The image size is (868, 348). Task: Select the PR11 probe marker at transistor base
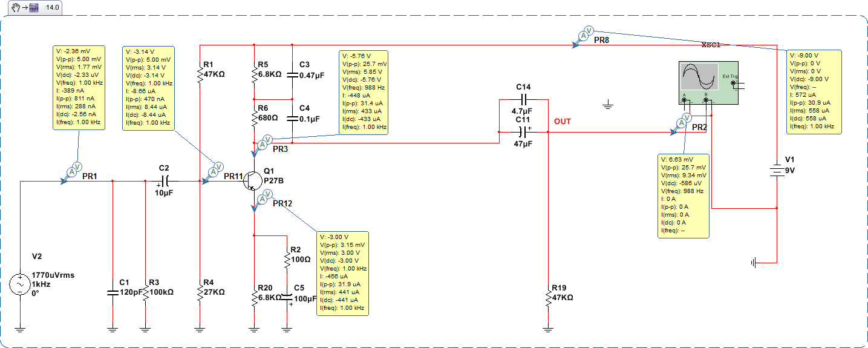212,172
